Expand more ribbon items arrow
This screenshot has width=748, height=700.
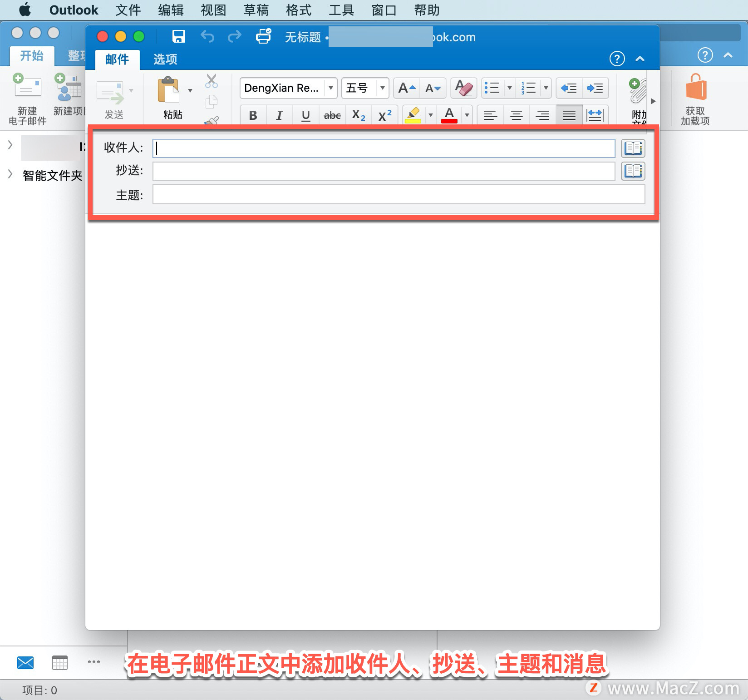pos(653,101)
